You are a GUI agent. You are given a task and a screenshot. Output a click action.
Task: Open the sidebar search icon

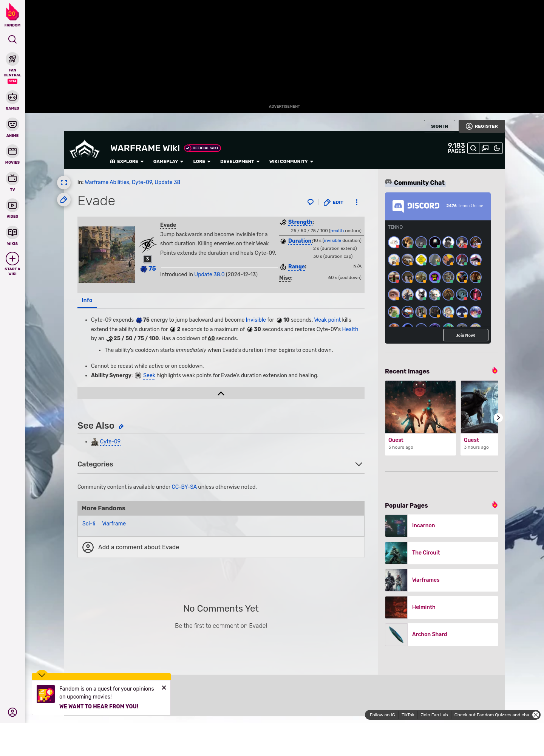pos(12,39)
